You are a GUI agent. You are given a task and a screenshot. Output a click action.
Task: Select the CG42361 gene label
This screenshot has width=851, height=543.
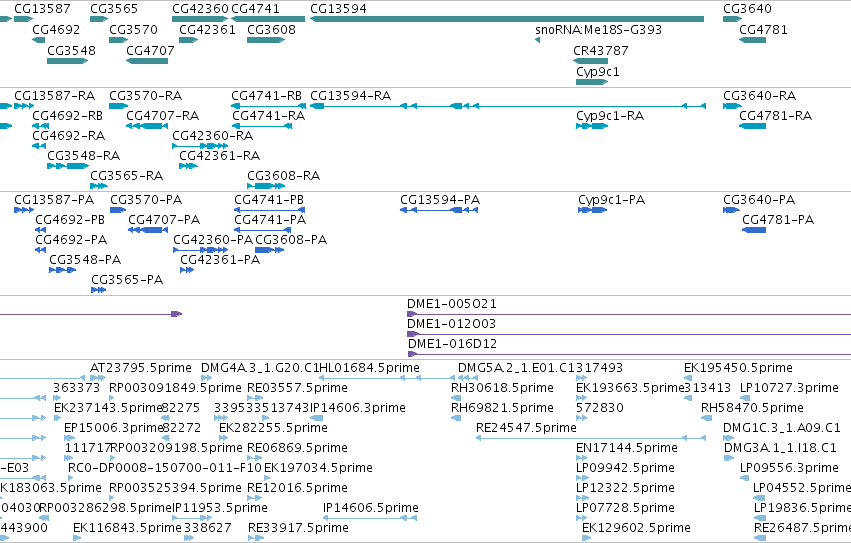[x=207, y=29]
